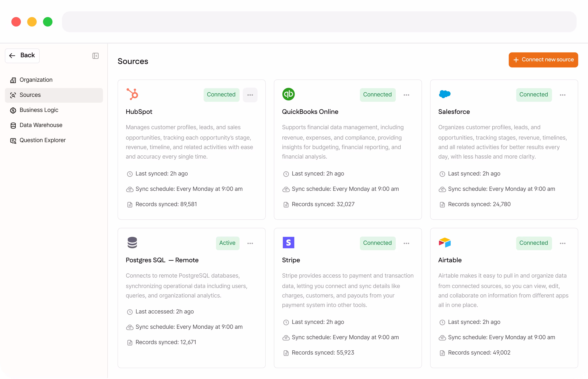The height and width of the screenshot is (379, 588).
Task: Click the Sources page heading
Action: [133, 61]
